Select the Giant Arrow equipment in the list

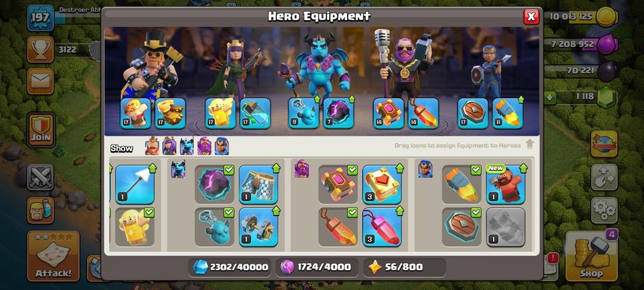pos(135,184)
